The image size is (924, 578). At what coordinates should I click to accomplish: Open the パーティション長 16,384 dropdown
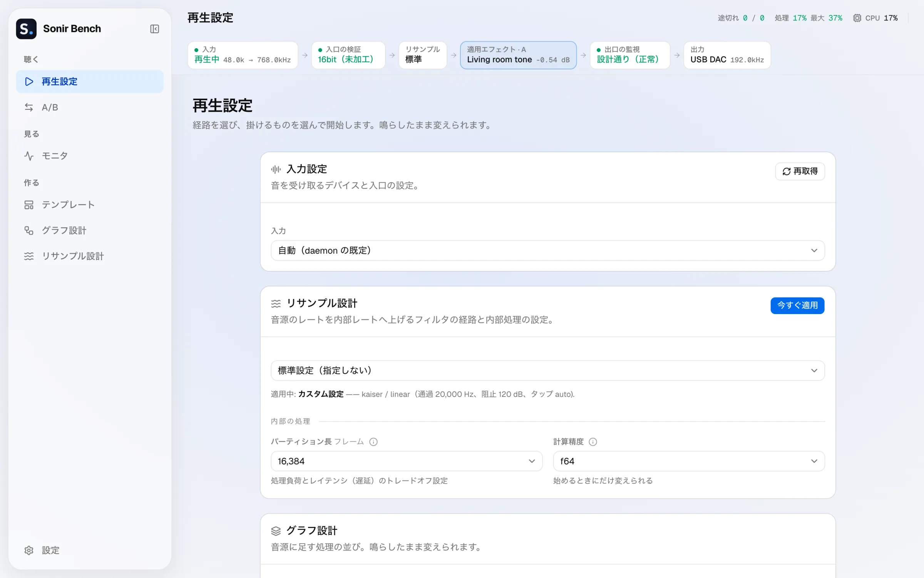pyautogui.click(x=407, y=461)
